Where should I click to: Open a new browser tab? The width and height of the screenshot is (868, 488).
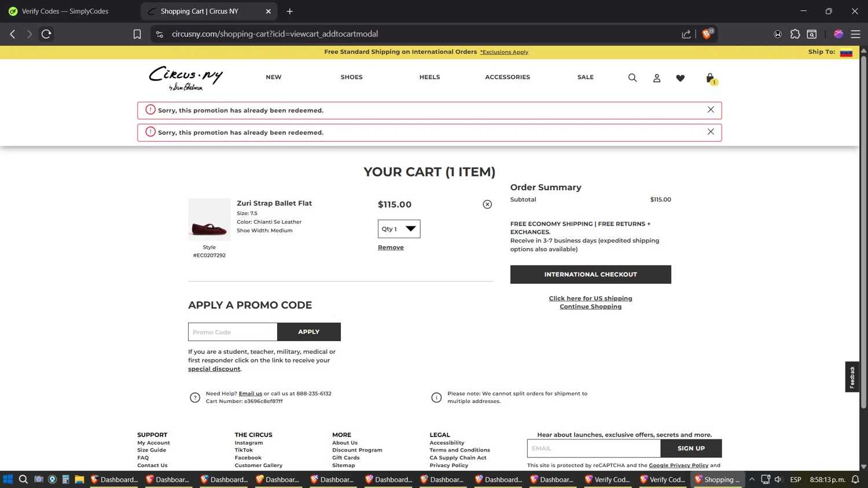(290, 11)
